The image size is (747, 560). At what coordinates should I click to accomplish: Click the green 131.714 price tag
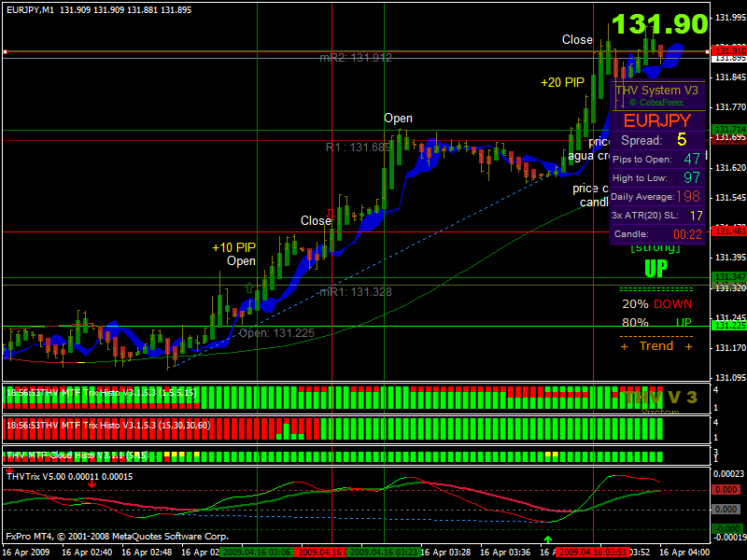pos(729,130)
